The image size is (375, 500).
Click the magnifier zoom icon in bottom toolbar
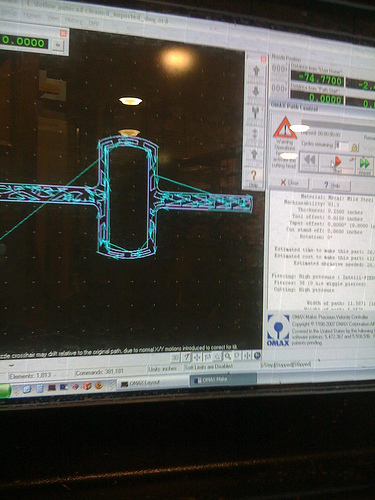coord(228,356)
